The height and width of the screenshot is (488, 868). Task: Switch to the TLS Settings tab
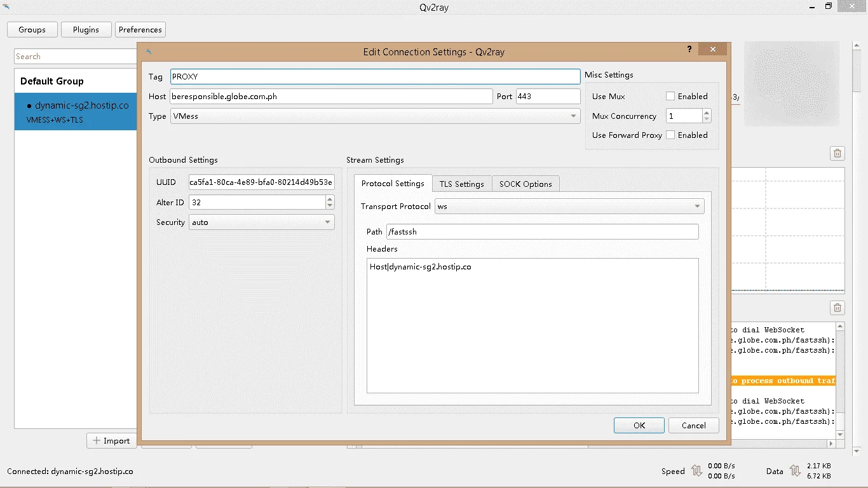(462, 184)
